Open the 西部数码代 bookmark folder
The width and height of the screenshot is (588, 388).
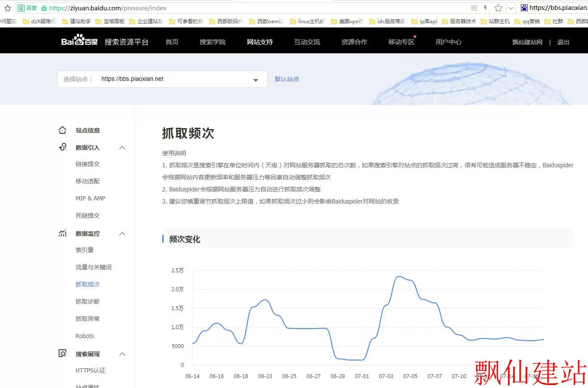coord(226,21)
